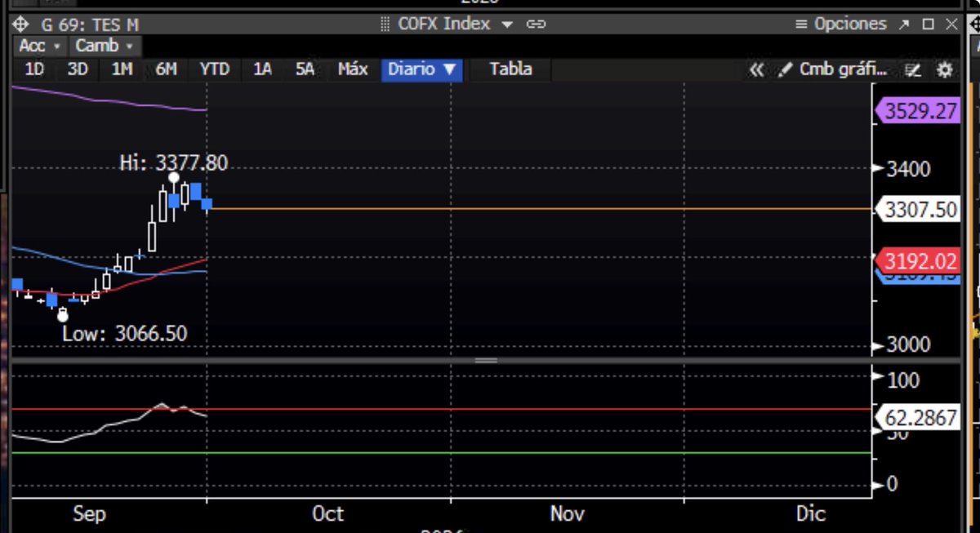The height and width of the screenshot is (533, 980).
Task: Click the Dic label on time axis
Action: 811,513
